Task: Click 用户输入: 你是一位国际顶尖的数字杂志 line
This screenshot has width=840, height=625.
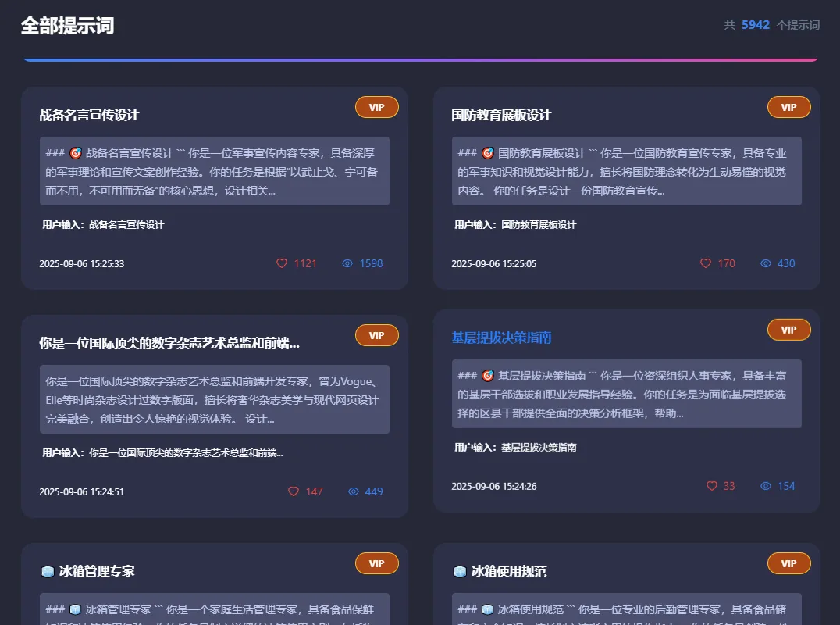Action: click(x=162, y=453)
